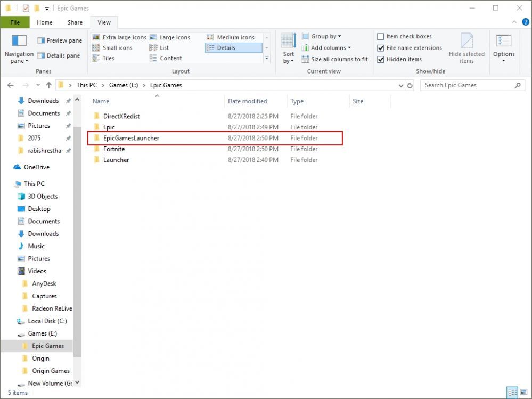Image resolution: width=532 pixels, height=399 pixels.
Task: Open Videos in the navigation pane
Action: pos(37,271)
